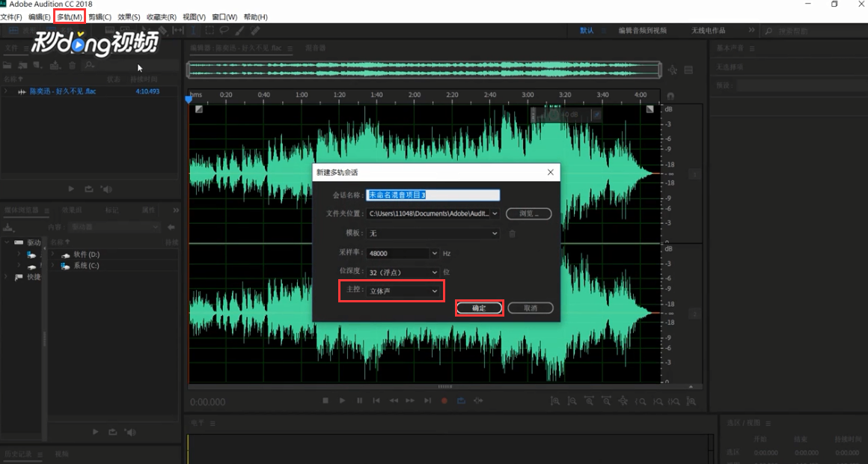Select the 默认 workspace tab
Image resolution: width=868 pixels, height=464 pixels.
(587, 31)
